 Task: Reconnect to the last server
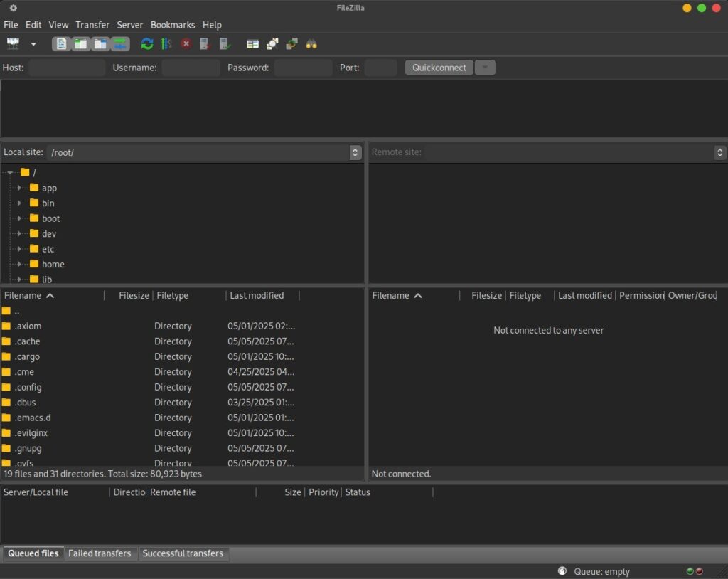(225, 44)
